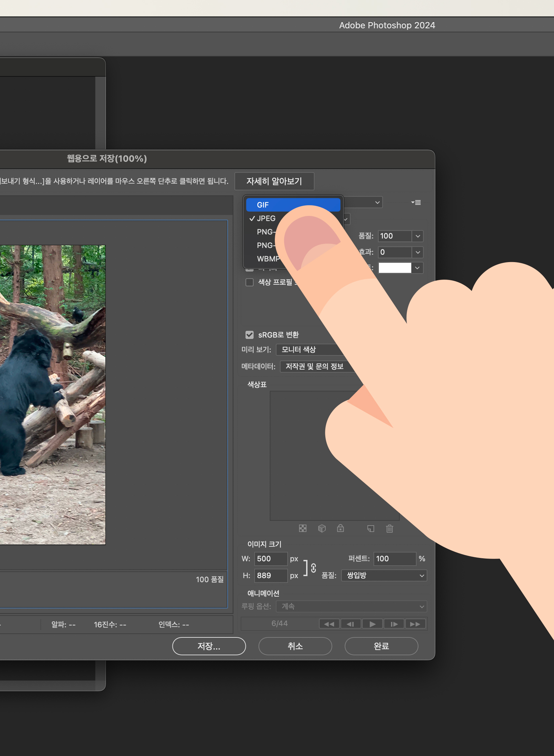Screen dimensions: 554x756
Task: Click the 6/44 frame counter text
Action: click(x=280, y=624)
